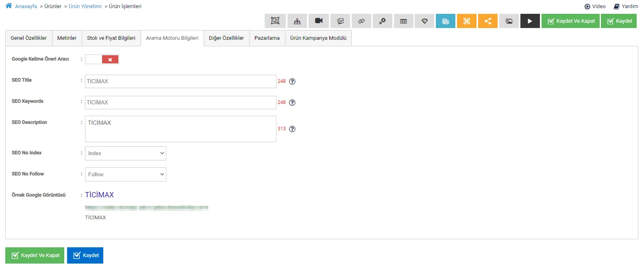Click the object group toolbar icon
The width and height of the screenshot is (644, 266).
(x=275, y=21)
